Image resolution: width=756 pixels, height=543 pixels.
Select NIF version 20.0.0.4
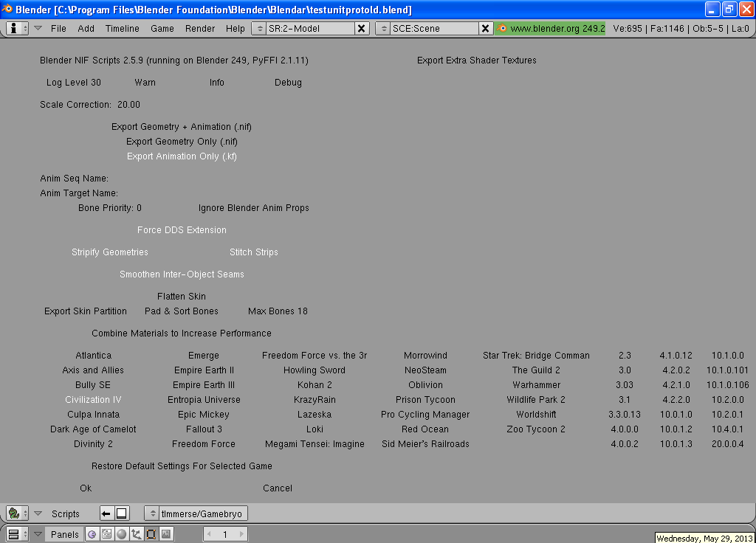pyautogui.click(x=727, y=443)
